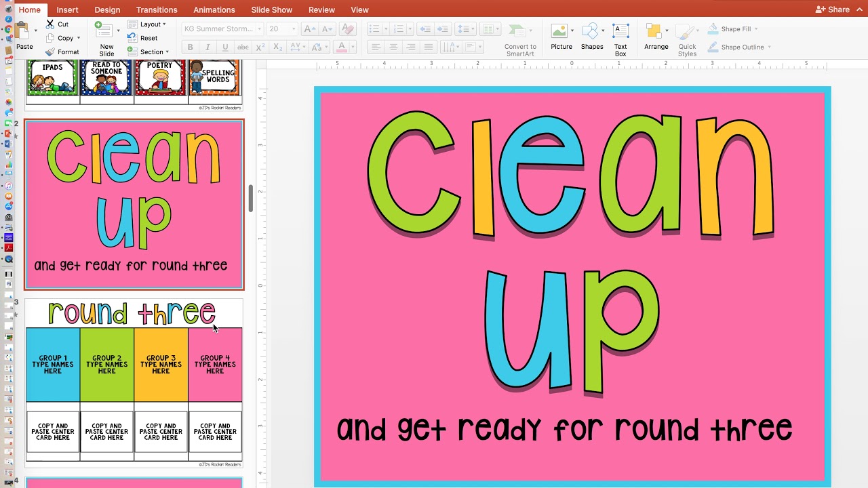Viewport: 868px width, 488px height.
Task: Click the slide panel scrollbar thumb
Action: pos(251,198)
